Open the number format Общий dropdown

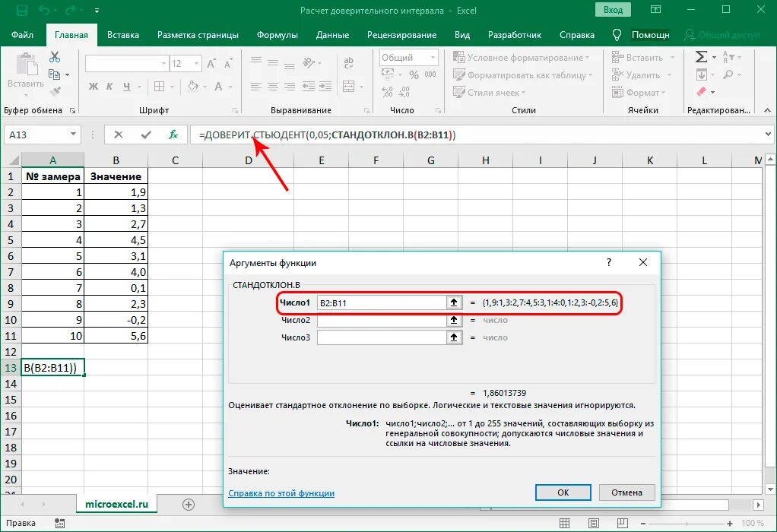(x=433, y=58)
